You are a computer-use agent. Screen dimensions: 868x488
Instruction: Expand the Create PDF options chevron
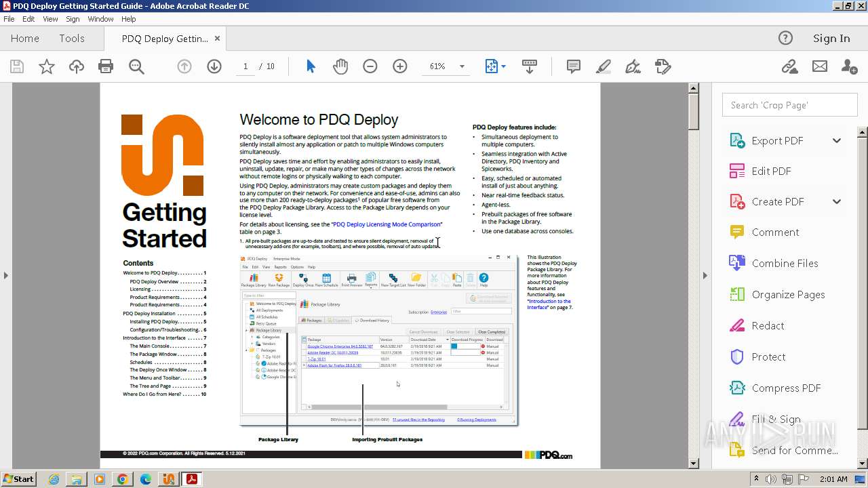(x=837, y=201)
